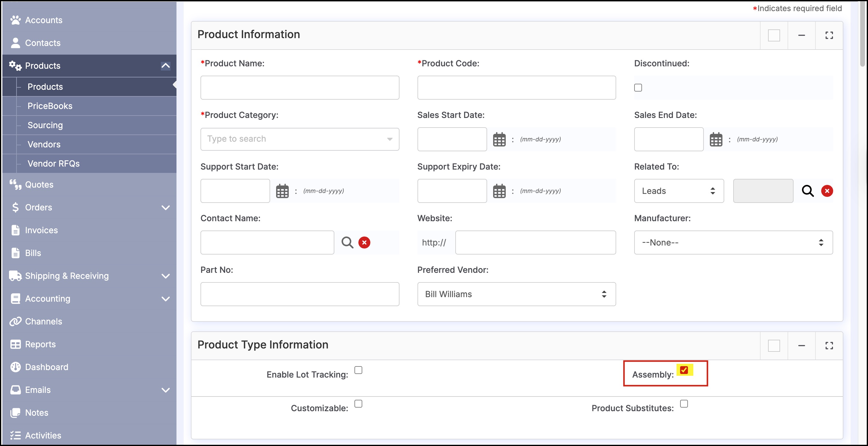Screen dimensions: 868x446
Task: Toggle Product Information header square box
Action: [774, 35]
